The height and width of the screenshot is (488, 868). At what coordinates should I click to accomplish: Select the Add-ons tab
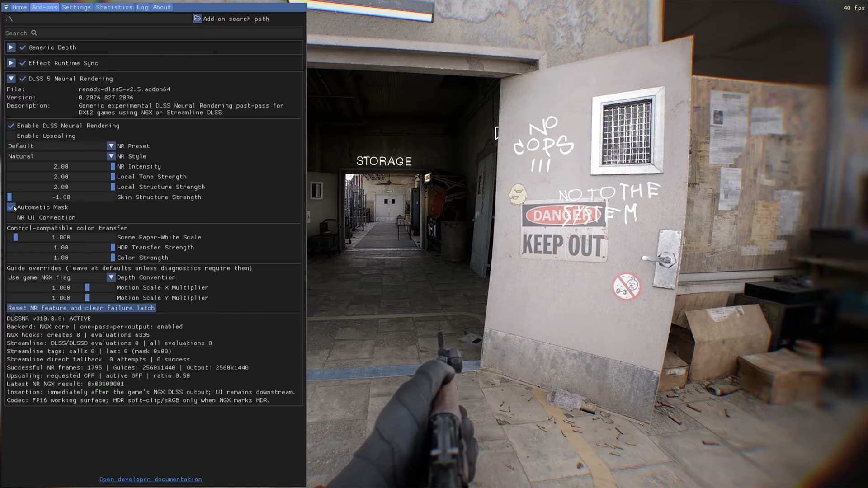tap(44, 7)
